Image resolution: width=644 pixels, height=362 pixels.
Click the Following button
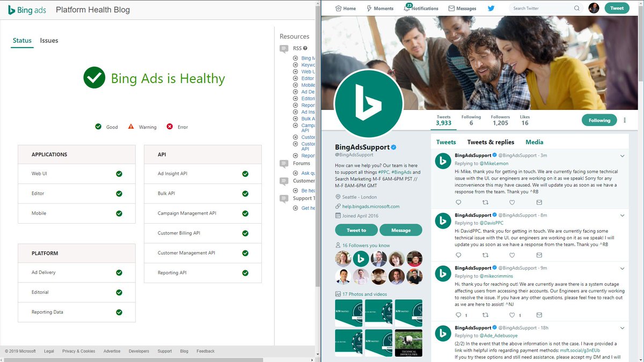pyautogui.click(x=599, y=120)
